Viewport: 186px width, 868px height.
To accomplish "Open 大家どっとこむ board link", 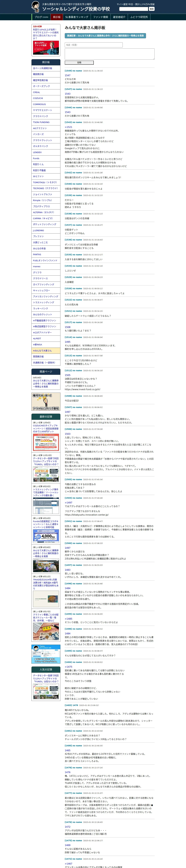I will (x=46, y=243).
